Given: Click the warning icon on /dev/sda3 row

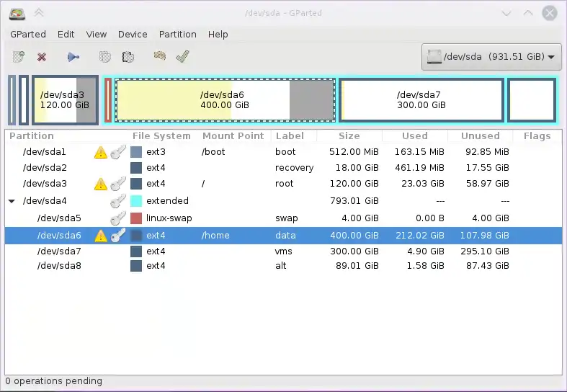Looking at the screenshot, I should click(101, 184).
